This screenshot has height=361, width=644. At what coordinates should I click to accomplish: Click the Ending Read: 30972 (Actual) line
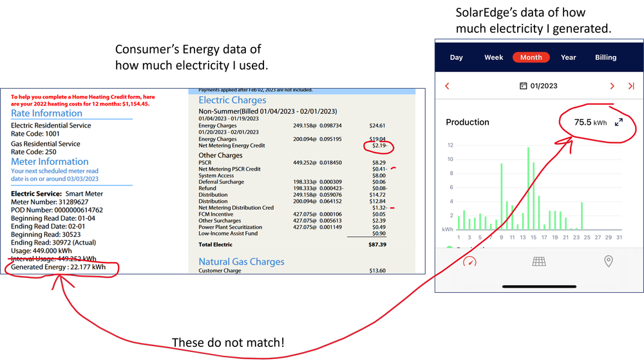point(53,243)
